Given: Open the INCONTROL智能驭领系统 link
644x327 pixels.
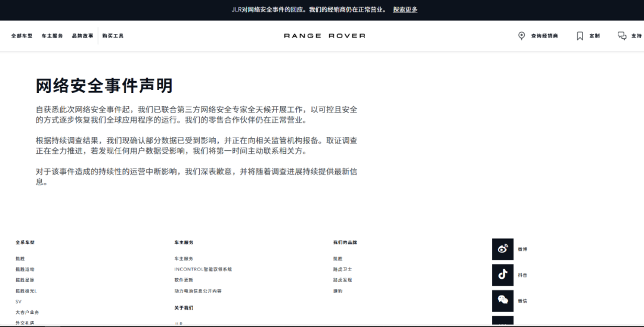Looking at the screenshot, I should pyautogui.click(x=203, y=269).
